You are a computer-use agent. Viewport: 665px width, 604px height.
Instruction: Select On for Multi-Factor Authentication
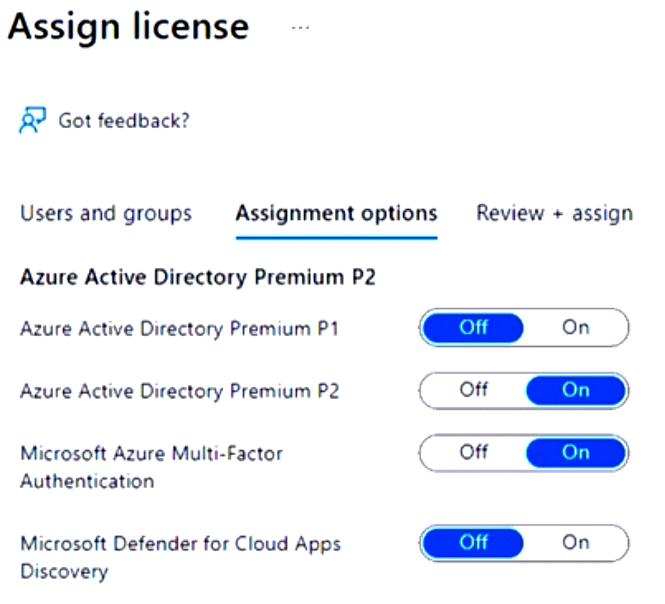576,452
